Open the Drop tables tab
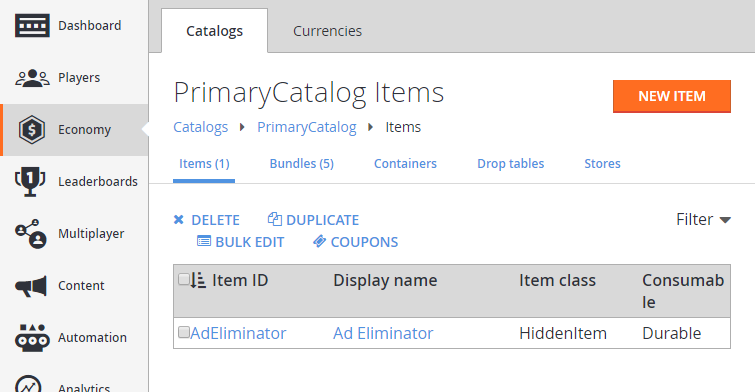The image size is (755, 392). (x=510, y=164)
